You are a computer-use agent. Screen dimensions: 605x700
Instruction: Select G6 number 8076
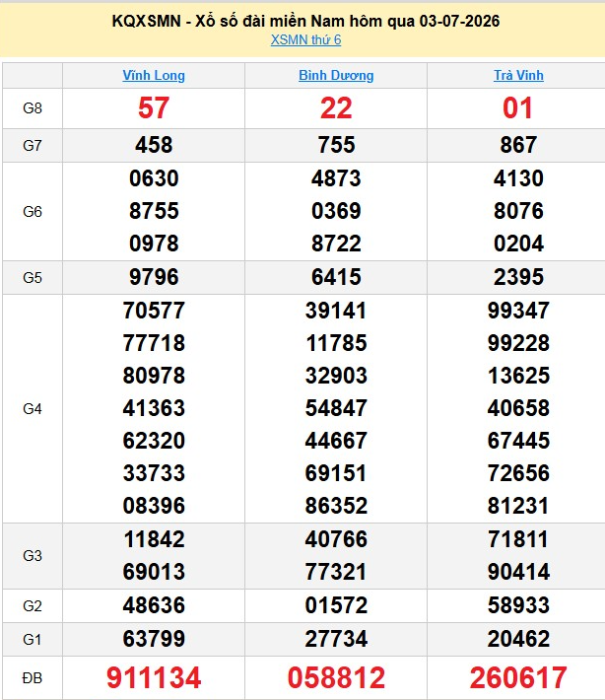coord(518,211)
